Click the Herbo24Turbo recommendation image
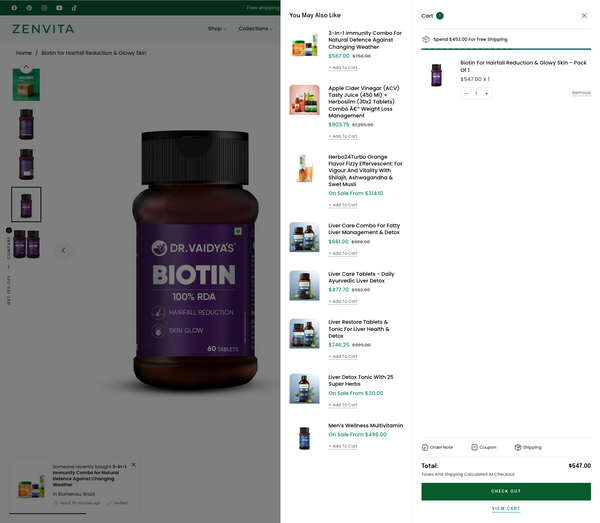 click(x=304, y=168)
